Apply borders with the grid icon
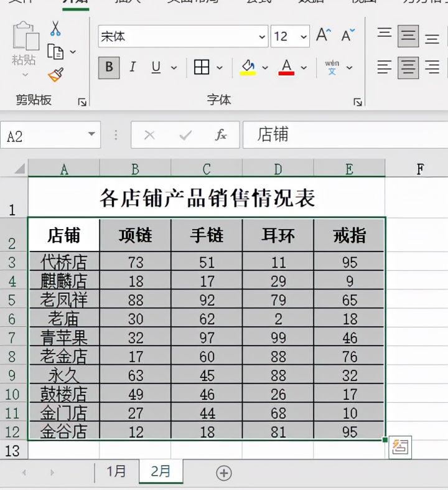 coord(202,67)
